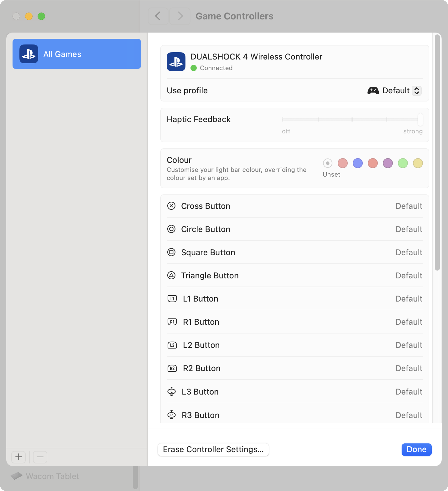
Task: Click the DUALSHOCK 4 controller PlayStation logo
Action: click(x=176, y=62)
